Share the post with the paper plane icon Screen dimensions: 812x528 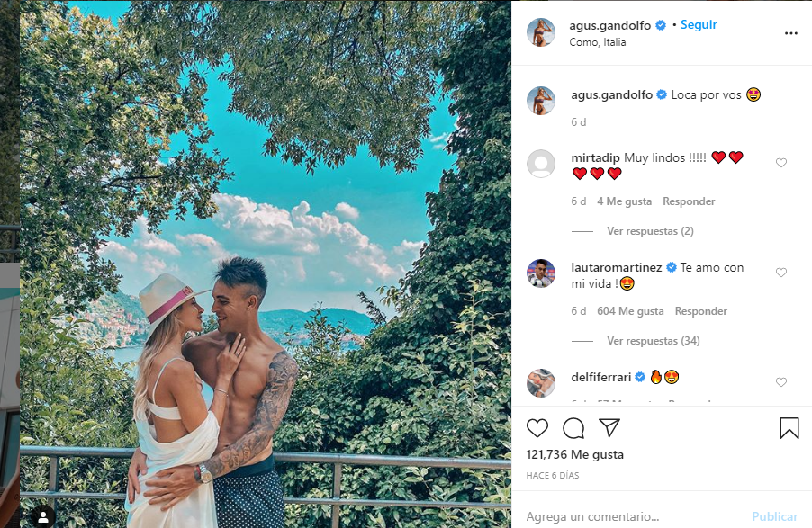tap(609, 427)
